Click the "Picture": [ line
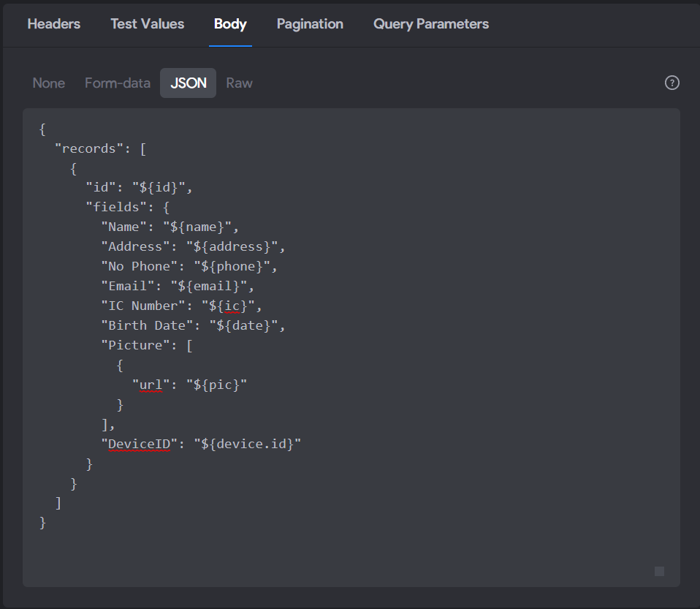The height and width of the screenshot is (609, 700). pyautogui.click(x=147, y=345)
